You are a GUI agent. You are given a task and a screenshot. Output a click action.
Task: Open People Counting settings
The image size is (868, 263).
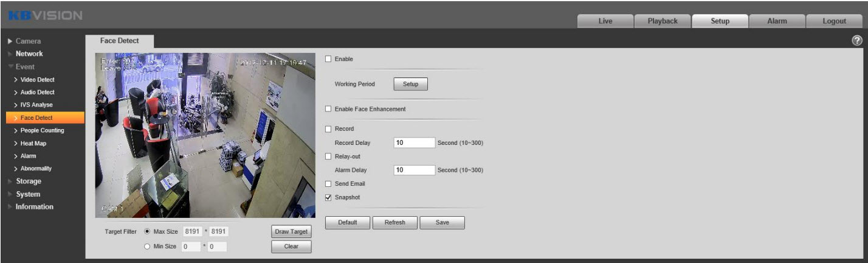[42, 130]
